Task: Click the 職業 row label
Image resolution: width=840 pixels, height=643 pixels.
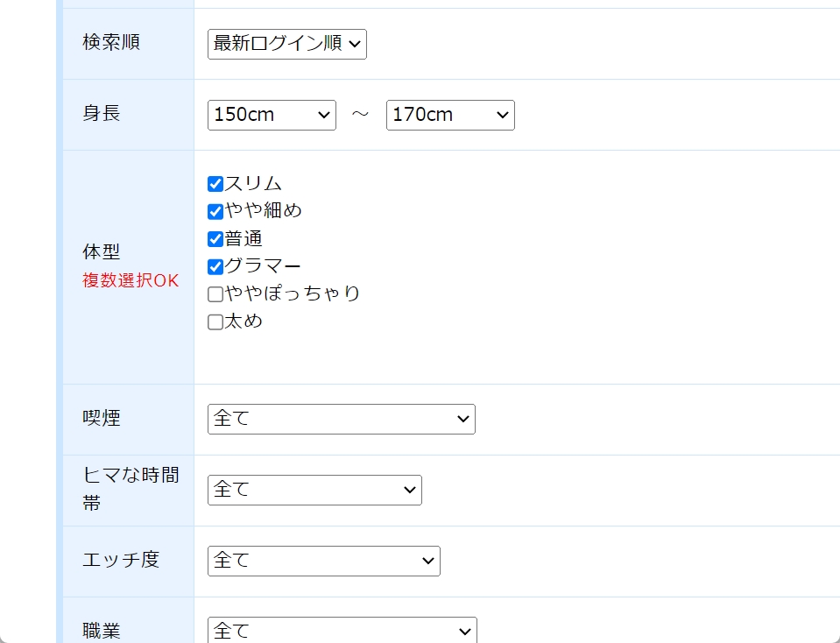Action: click(102, 631)
